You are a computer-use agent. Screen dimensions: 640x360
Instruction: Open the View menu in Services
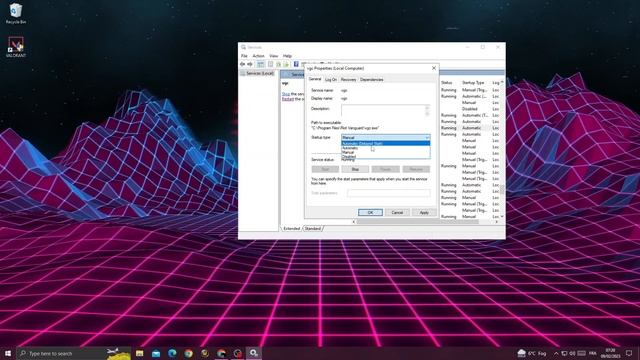tap(273, 56)
